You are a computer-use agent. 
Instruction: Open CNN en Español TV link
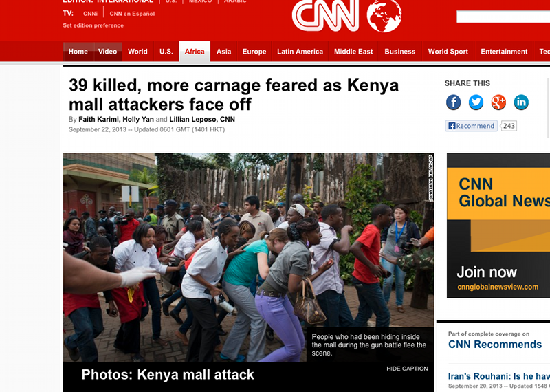point(132,14)
